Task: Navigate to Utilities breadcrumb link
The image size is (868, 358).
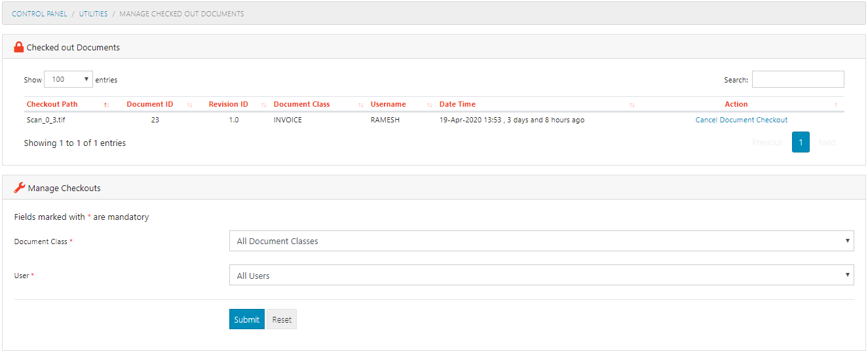Action: coord(93,14)
